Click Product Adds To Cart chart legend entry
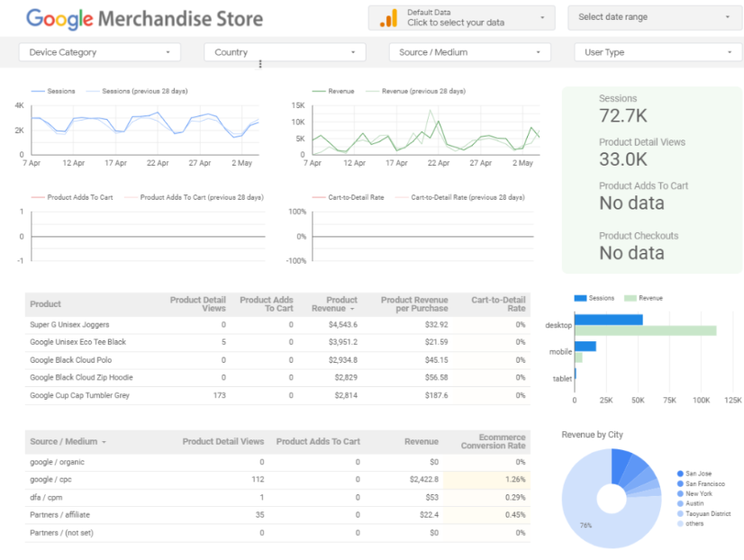This screenshot has width=744, height=560. [72, 197]
